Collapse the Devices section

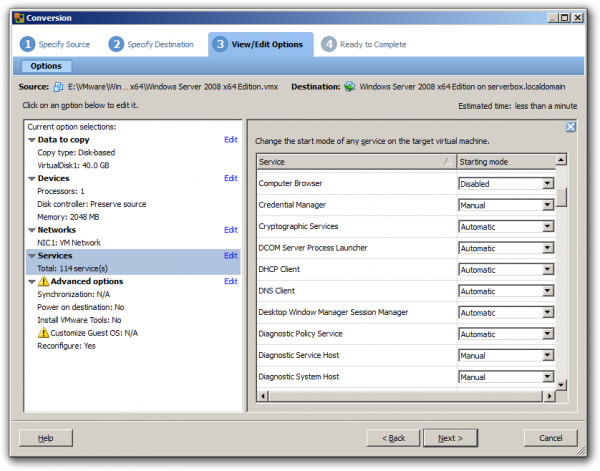click(32, 179)
